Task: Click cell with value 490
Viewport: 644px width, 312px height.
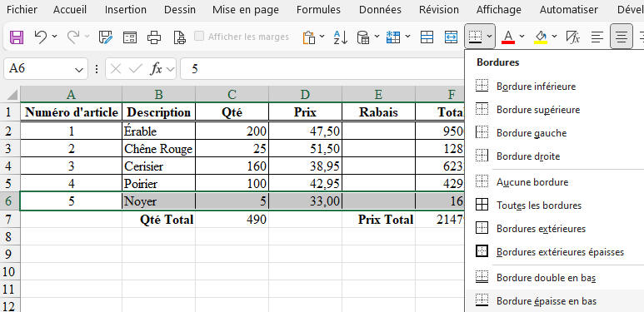Action: click(x=232, y=220)
